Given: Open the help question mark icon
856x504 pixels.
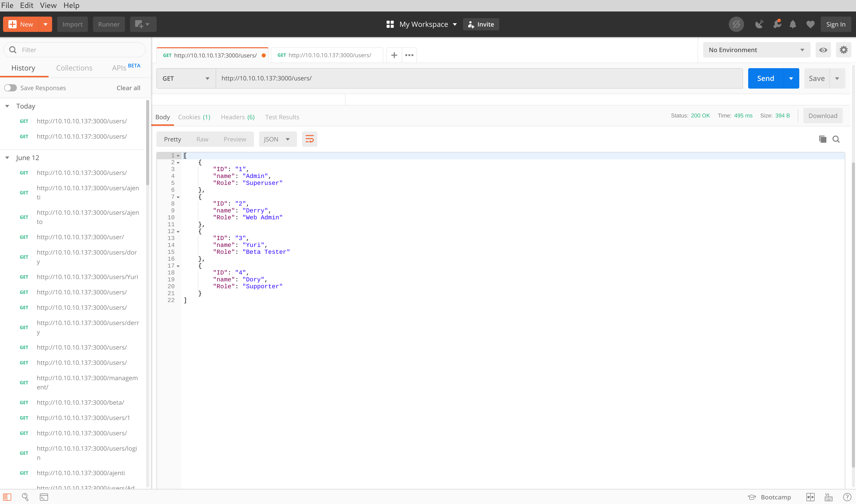Looking at the screenshot, I should pyautogui.click(x=847, y=497).
